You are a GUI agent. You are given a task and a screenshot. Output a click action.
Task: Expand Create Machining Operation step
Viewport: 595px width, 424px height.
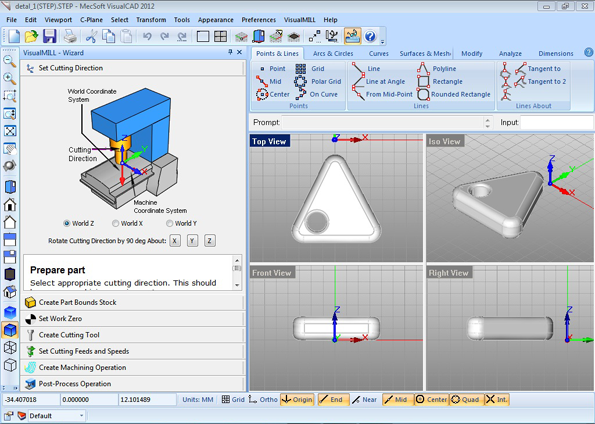[x=133, y=367]
